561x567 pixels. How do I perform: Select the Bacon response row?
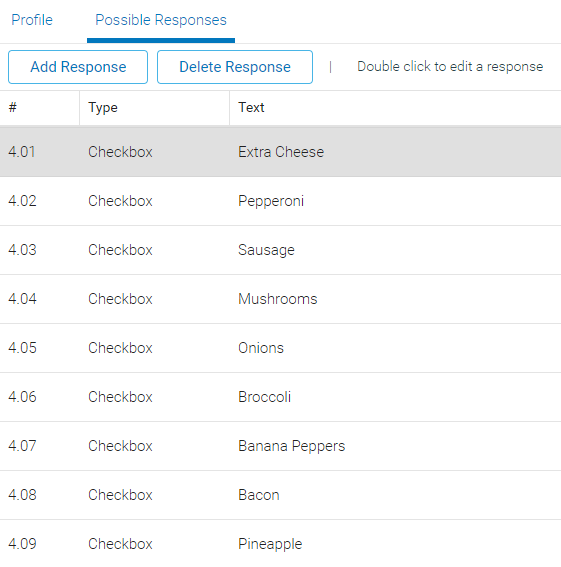[280, 495]
